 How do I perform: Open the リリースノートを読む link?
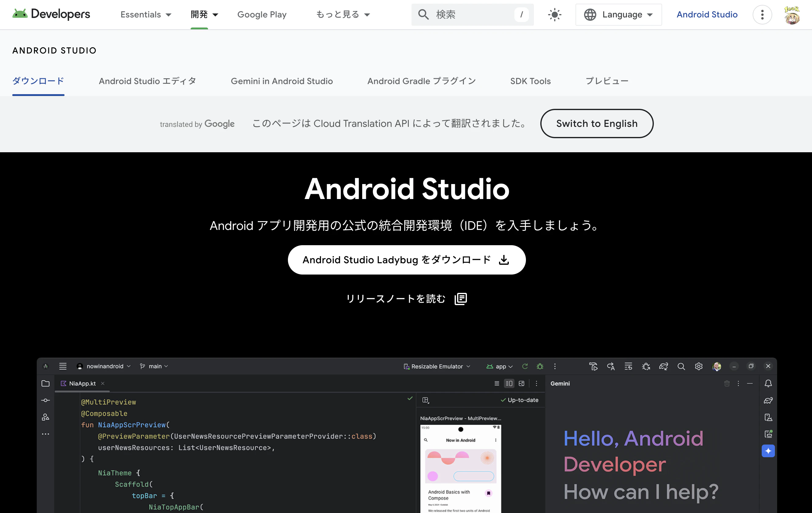[406, 299]
